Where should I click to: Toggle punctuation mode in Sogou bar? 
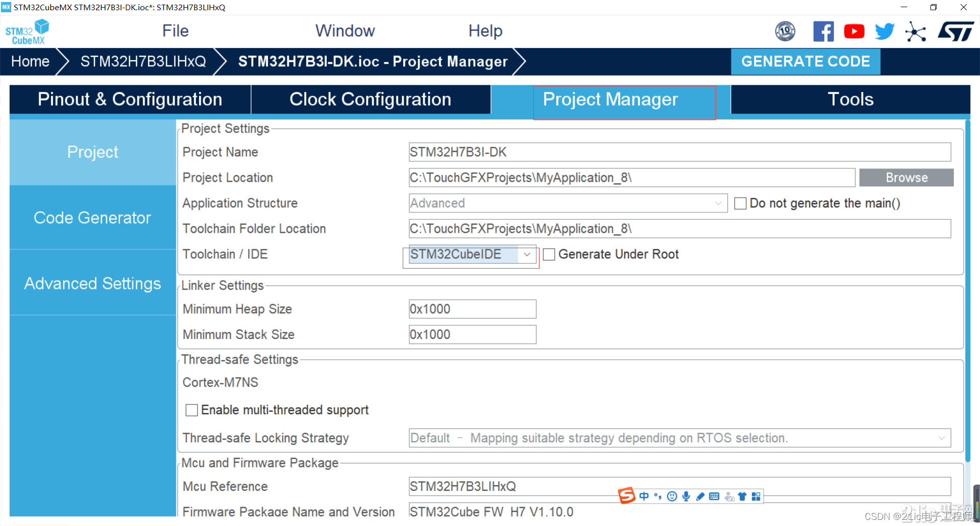[657, 496]
